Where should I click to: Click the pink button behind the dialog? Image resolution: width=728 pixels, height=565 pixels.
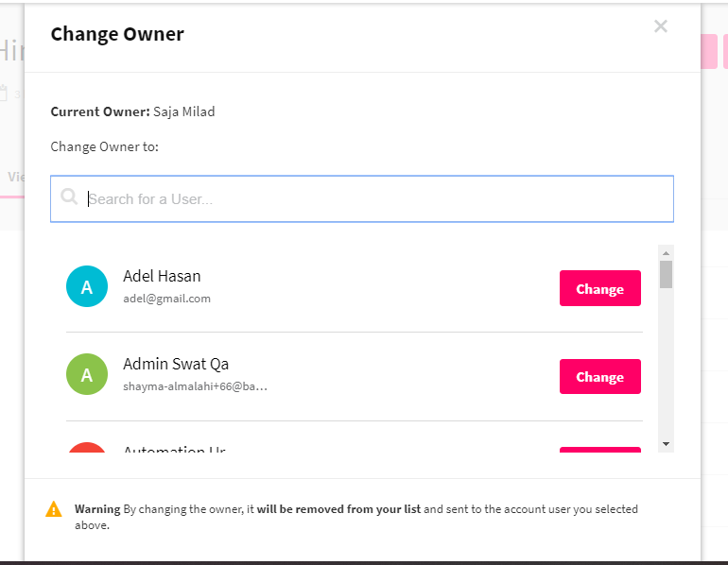point(709,51)
